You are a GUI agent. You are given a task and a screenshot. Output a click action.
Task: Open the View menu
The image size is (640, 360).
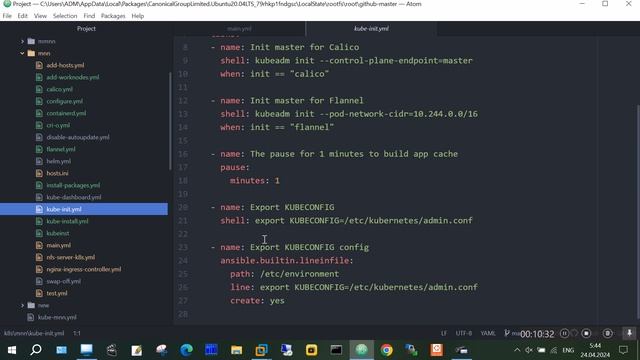(x=40, y=16)
